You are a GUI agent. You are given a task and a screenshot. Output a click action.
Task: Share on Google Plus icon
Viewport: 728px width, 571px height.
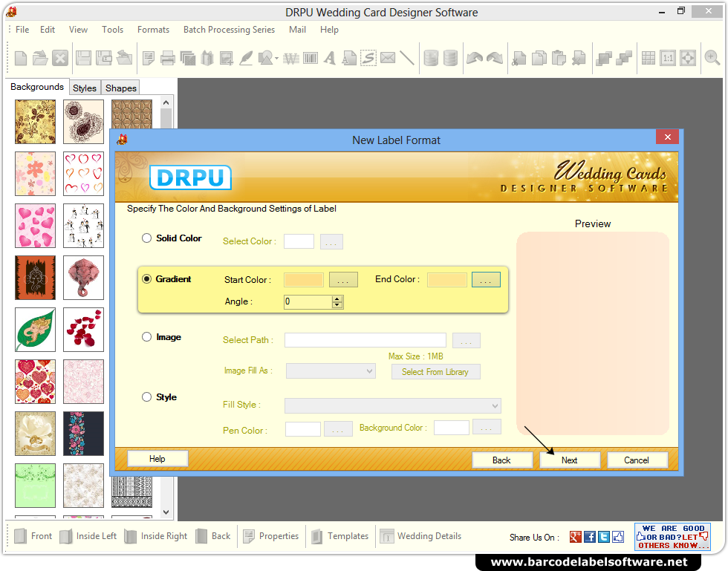click(x=576, y=537)
